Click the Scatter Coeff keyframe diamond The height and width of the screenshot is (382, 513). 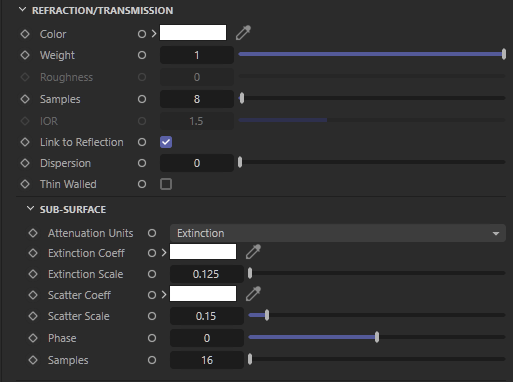[33, 295]
